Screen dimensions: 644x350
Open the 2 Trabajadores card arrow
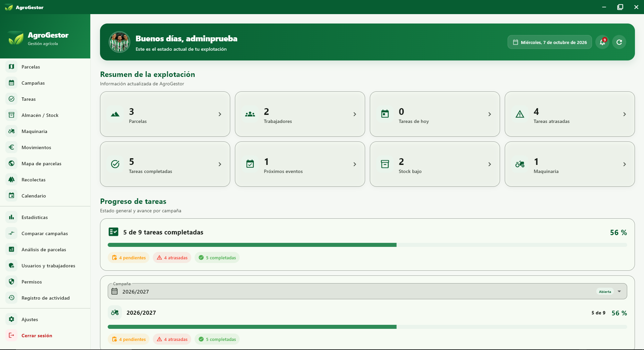[x=355, y=114]
